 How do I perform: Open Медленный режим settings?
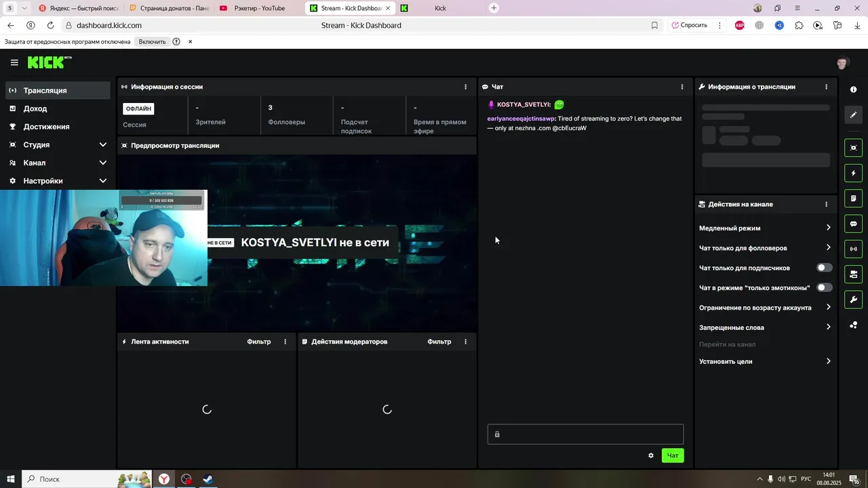click(765, 228)
